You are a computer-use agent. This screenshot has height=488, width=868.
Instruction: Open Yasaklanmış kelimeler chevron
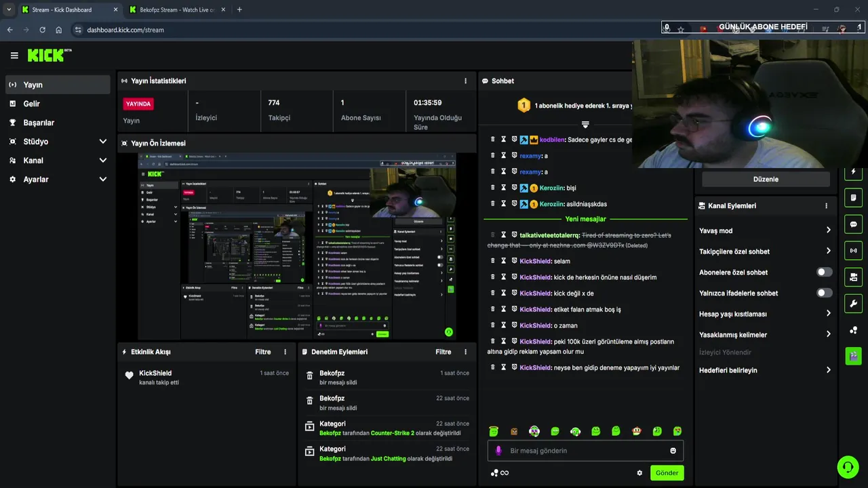point(828,335)
